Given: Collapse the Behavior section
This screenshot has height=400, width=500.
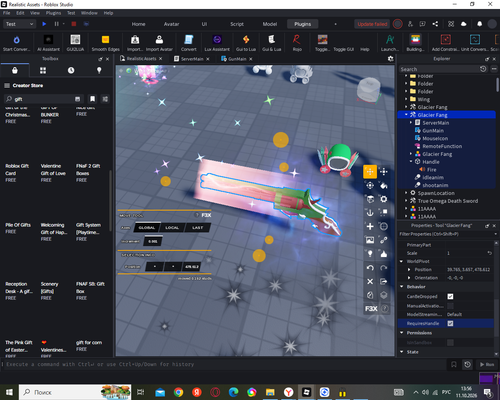Looking at the screenshot, I should point(402,287).
